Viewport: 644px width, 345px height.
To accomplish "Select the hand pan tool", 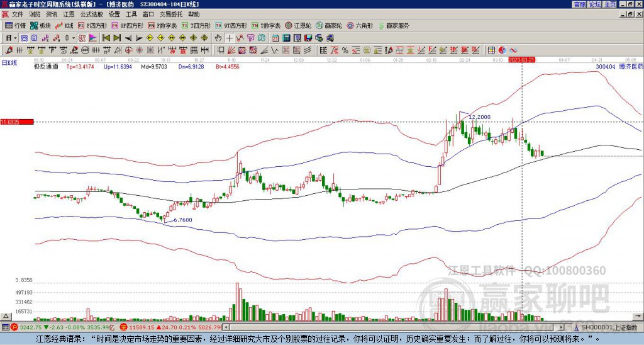I will coord(218,38).
